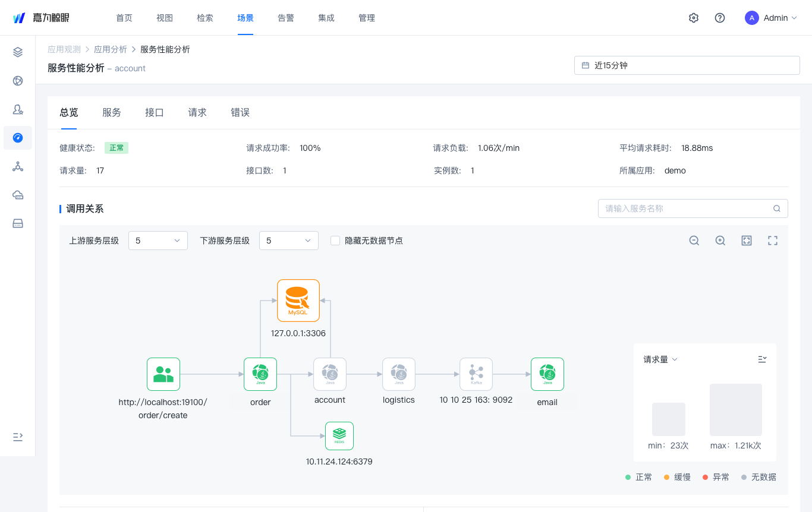The height and width of the screenshot is (512, 812).
Task: Click the cloud monitoring icon in sidebar
Action: point(18,195)
